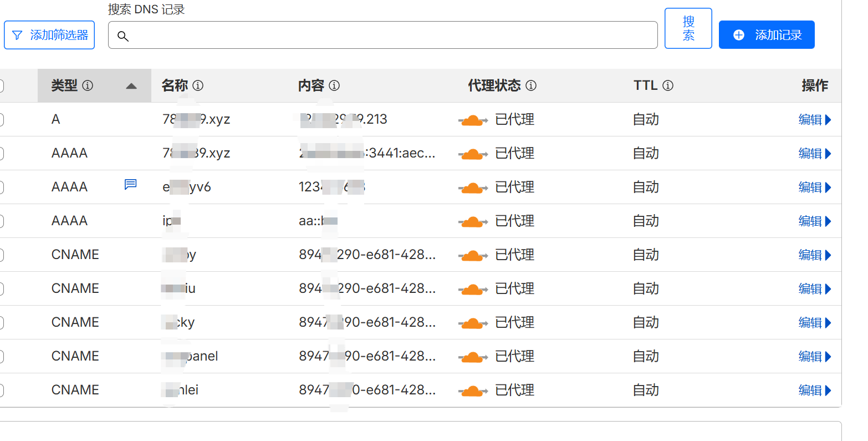Click the info icon next to 类型
Image resolution: width=868 pixels, height=441 pixels.
pyautogui.click(x=88, y=85)
